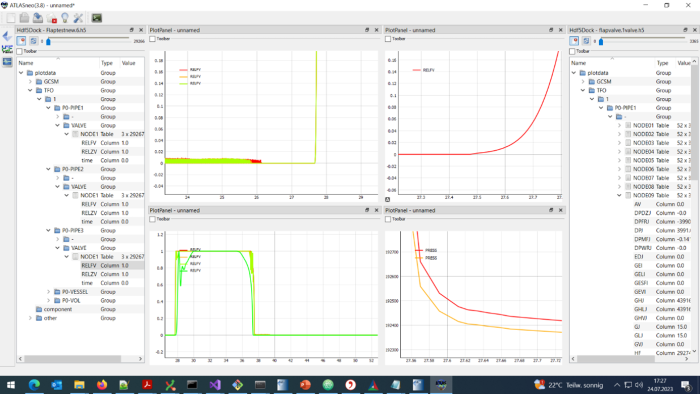The width and height of the screenshot is (700, 394).
Task: Collapse NODE09 table in right tree
Action: tap(619, 195)
